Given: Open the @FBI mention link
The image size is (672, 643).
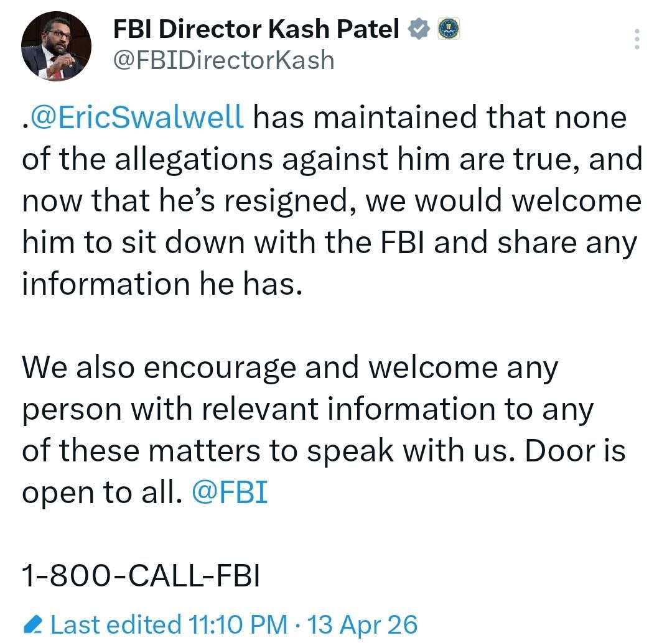Looking at the screenshot, I should (x=230, y=493).
